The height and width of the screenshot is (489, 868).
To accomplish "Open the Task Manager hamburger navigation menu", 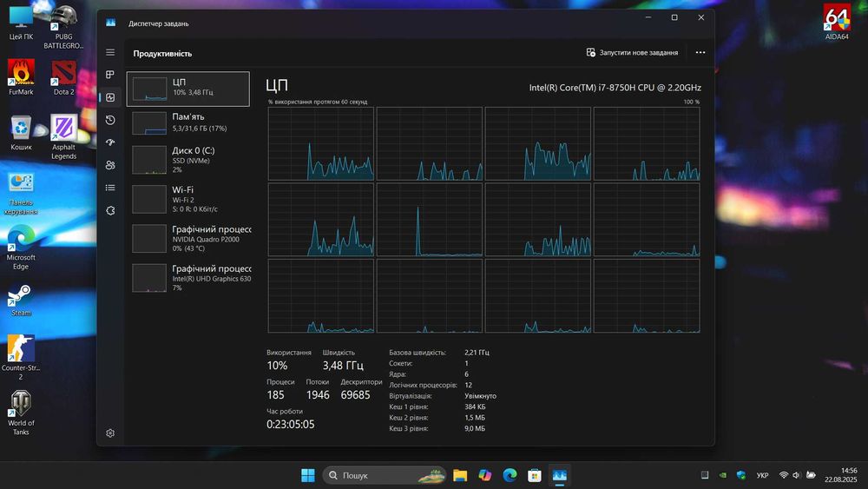I will point(110,52).
